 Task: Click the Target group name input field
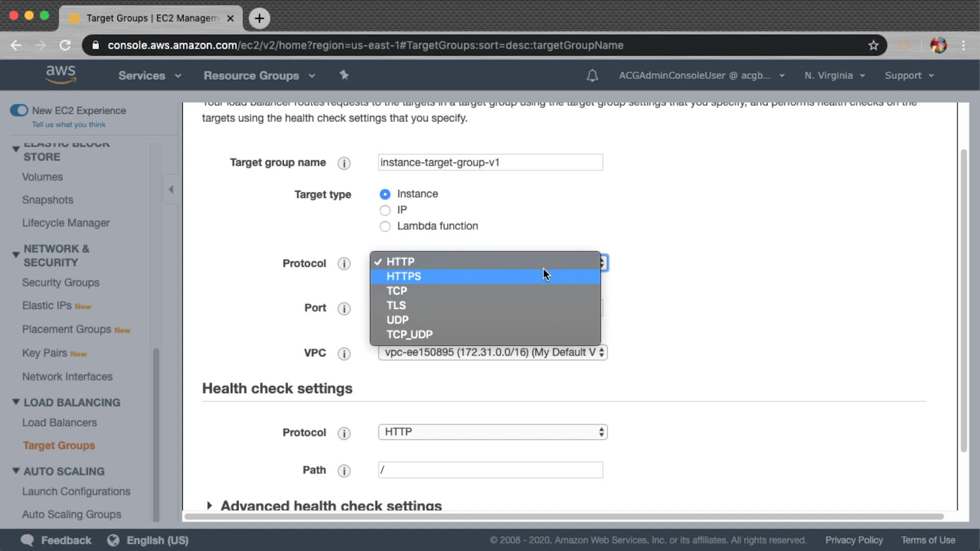tap(490, 163)
